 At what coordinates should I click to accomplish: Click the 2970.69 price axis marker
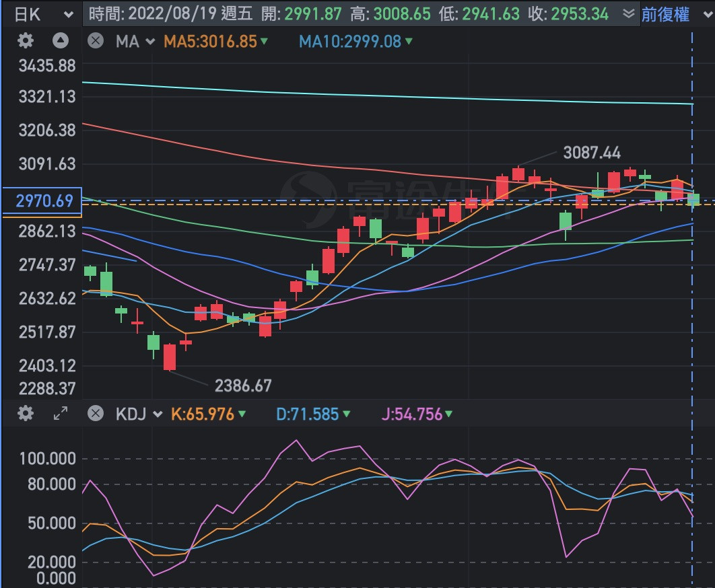click(41, 200)
